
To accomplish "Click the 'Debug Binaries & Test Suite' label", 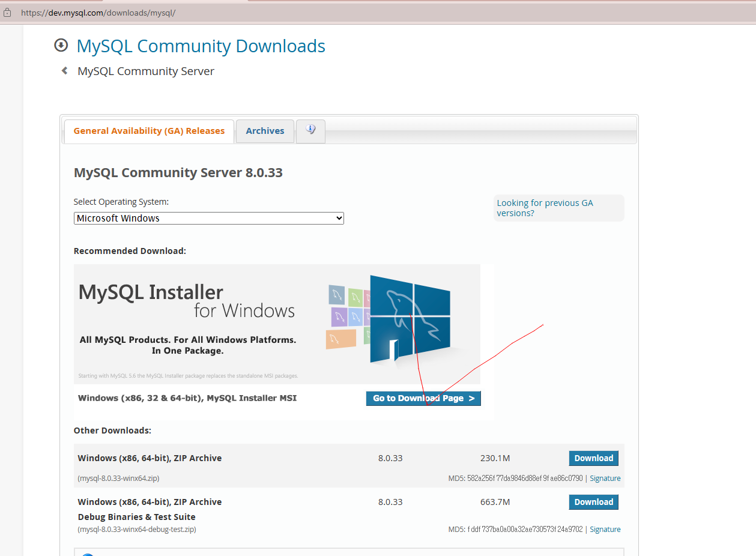I will [x=137, y=517].
